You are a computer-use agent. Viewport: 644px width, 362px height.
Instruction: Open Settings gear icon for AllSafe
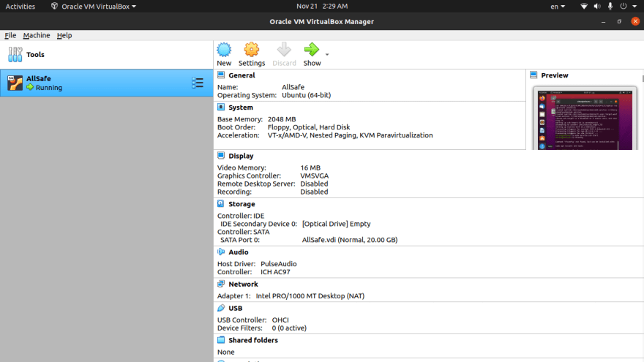click(251, 50)
